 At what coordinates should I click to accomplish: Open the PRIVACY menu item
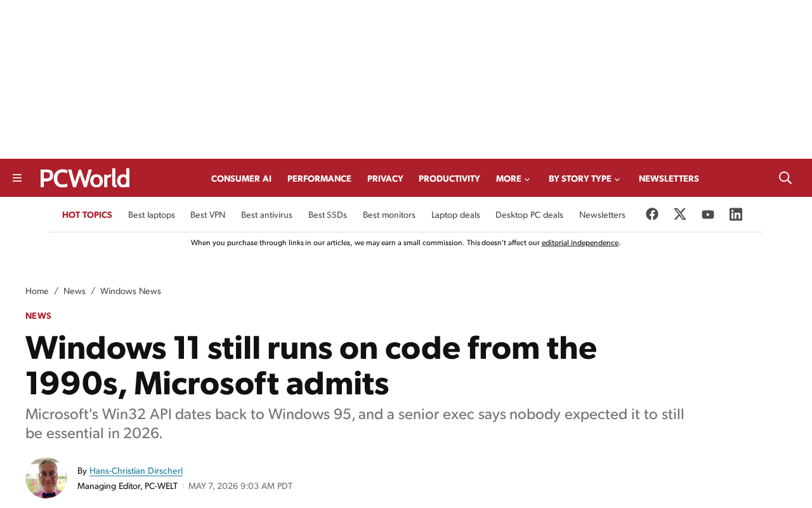coord(385,179)
